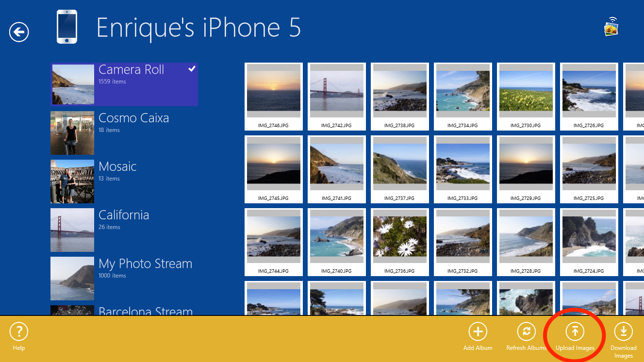Select waterfall photo IMG_2724.JPG

point(589,242)
